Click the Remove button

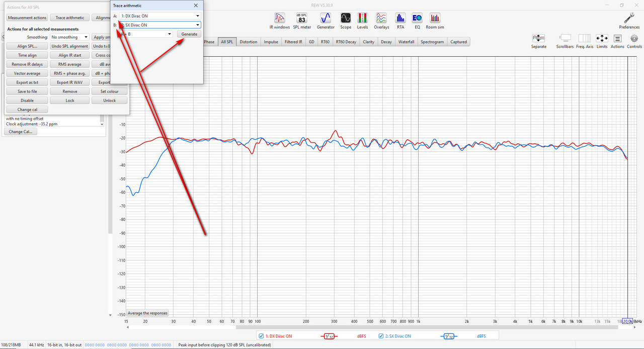click(x=70, y=92)
